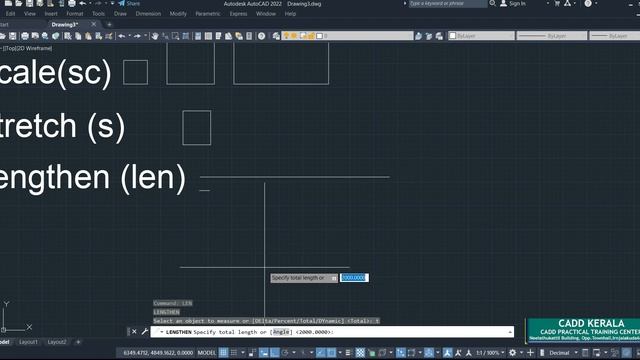Toggle Snap mode in status bar
640x360 pixels.
[234, 353]
